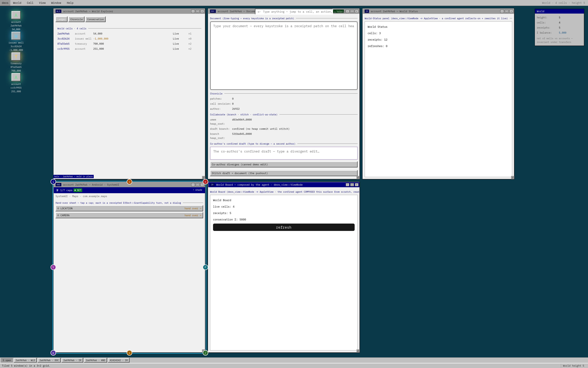Minimize the World Board window
The width and height of the screenshot is (588, 368).
tap(347, 185)
